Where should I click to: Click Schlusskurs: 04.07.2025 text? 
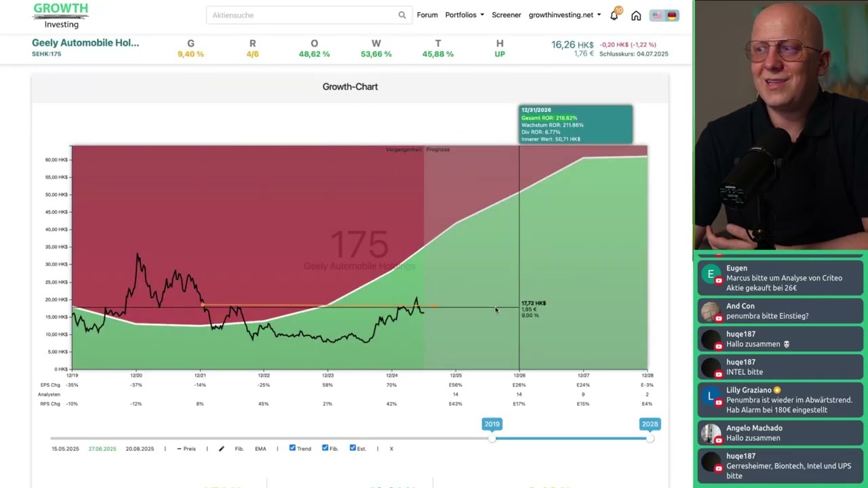[x=633, y=54]
